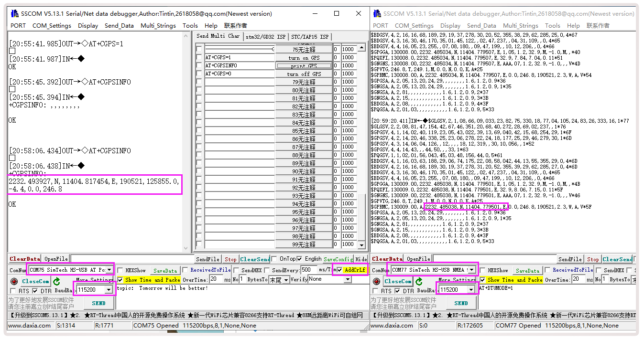Open Help menu in left window
The width and height of the screenshot is (644, 339).
[x=211, y=25]
